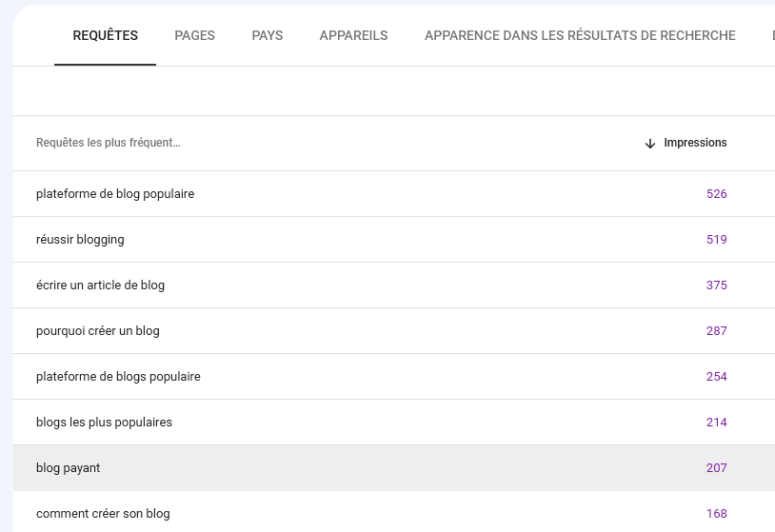
Task: Click the 375 impressions value
Action: tap(717, 285)
